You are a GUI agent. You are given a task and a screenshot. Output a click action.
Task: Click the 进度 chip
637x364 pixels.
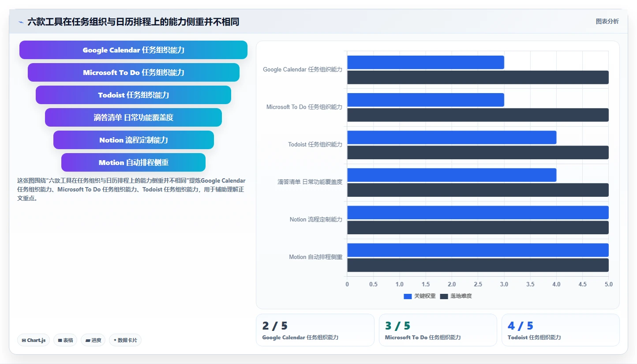point(93,340)
